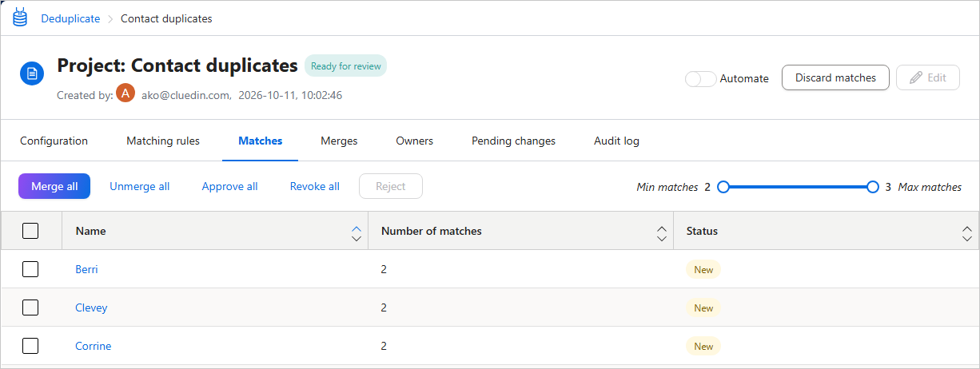Click the New status badge for Corrine
Image resolution: width=980 pixels, height=369 pixels.
pos(703,346)
